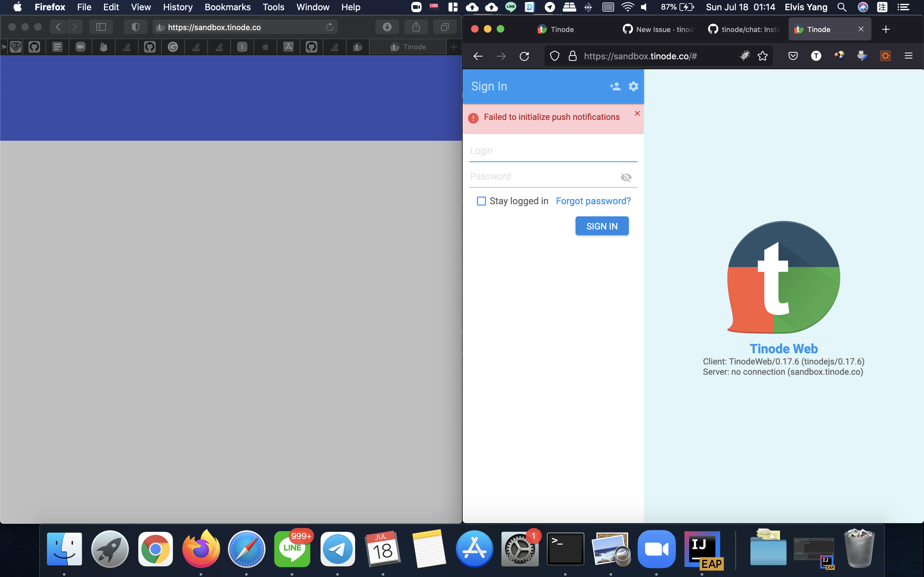This screenshot has height=577, width=924.
Task: Expand the bookmarks overflow chevron in Safari
Action: [x=4, y=46]
